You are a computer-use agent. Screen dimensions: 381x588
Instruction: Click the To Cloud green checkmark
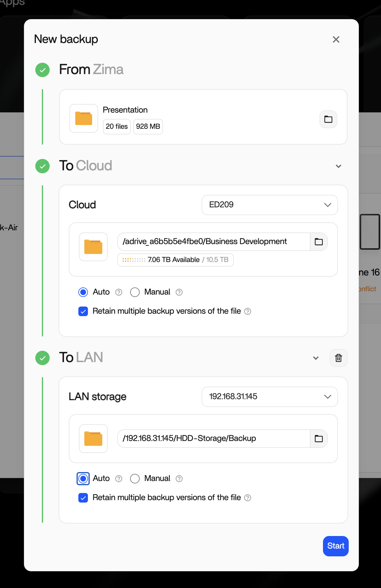[42, 166]
